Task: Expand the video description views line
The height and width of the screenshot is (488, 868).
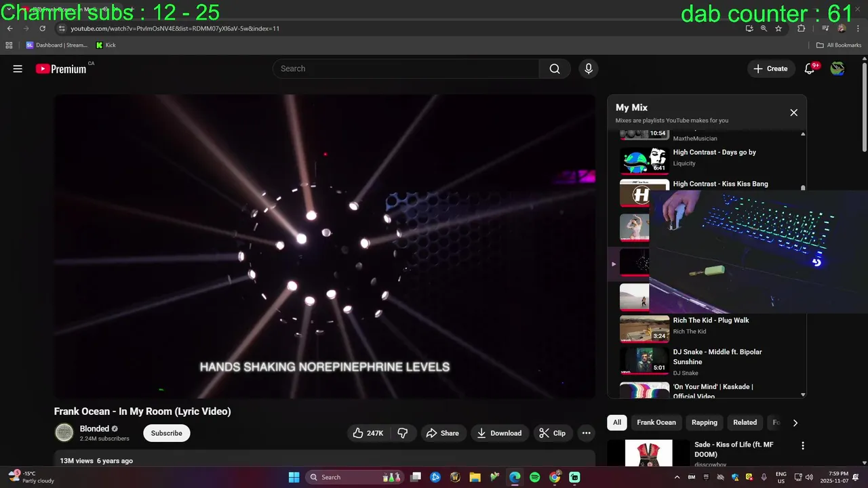Action: coord(96,461)
